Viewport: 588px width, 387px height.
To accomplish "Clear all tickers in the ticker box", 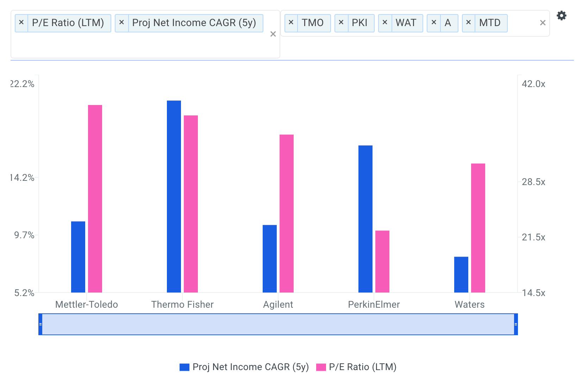I will click(543, 23).
